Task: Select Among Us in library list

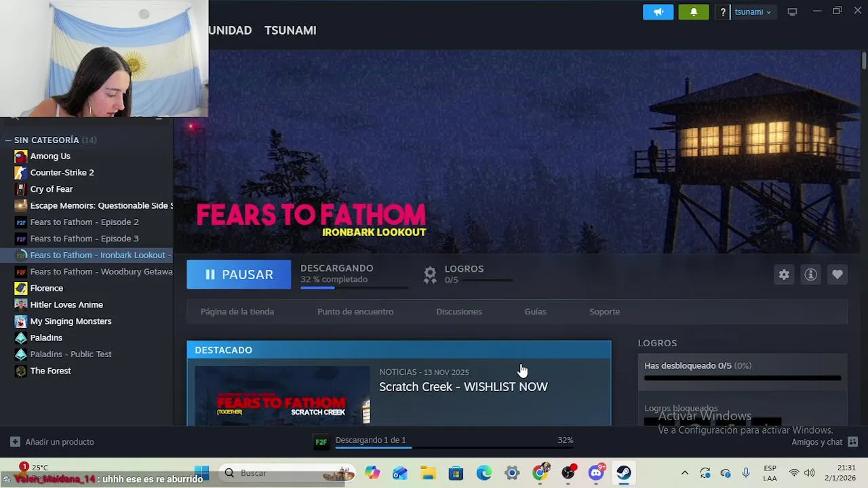Action: click(50, 156)
